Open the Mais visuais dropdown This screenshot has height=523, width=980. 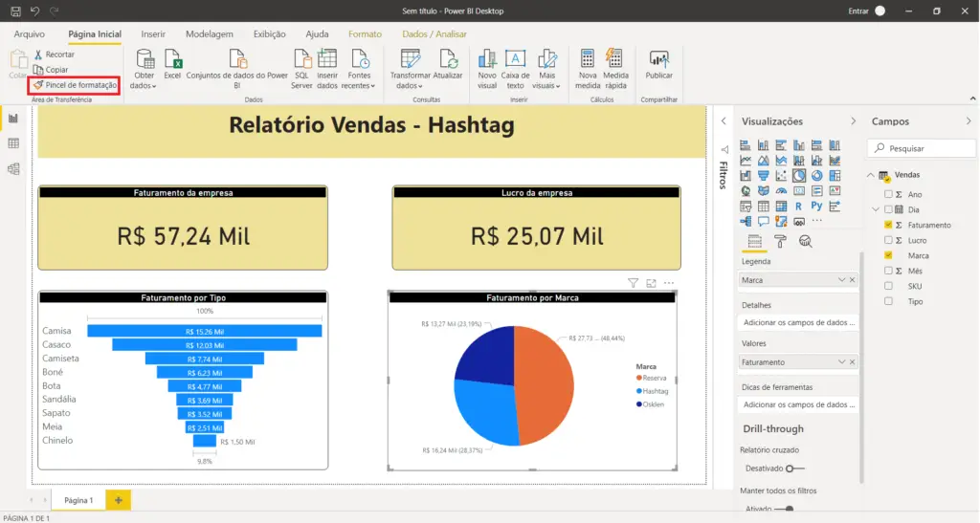tap(546, 69)
